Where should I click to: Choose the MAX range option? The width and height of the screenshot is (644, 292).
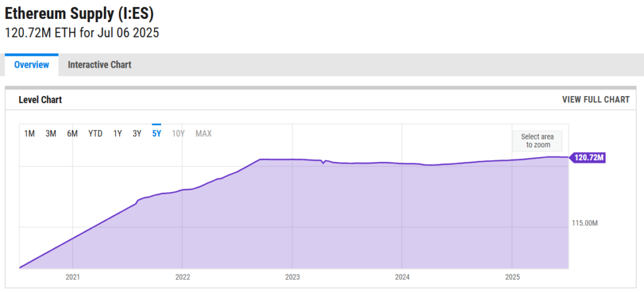pyautogui.click(x=204, y=133)
